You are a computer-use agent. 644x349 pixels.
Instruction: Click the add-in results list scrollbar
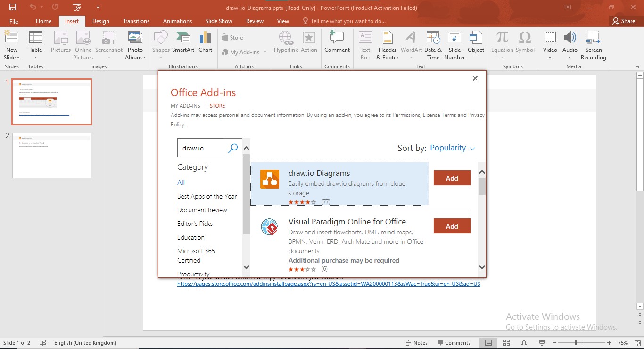tap(482, 186)
